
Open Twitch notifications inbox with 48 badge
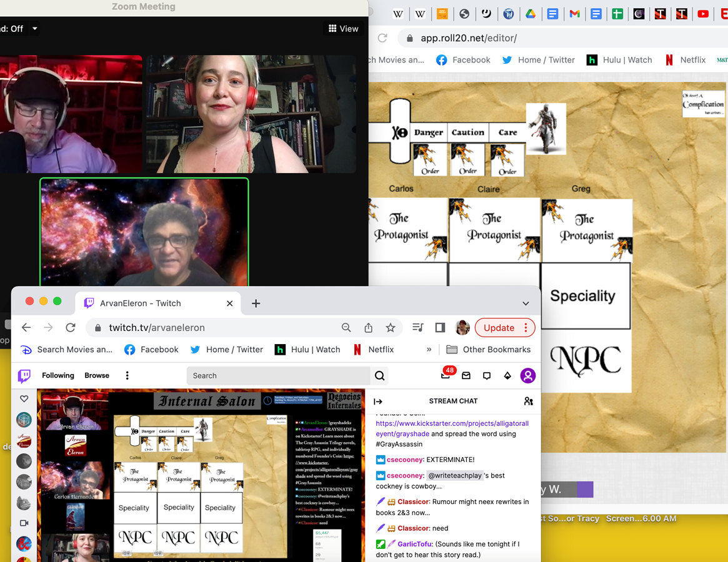(446, 375)
